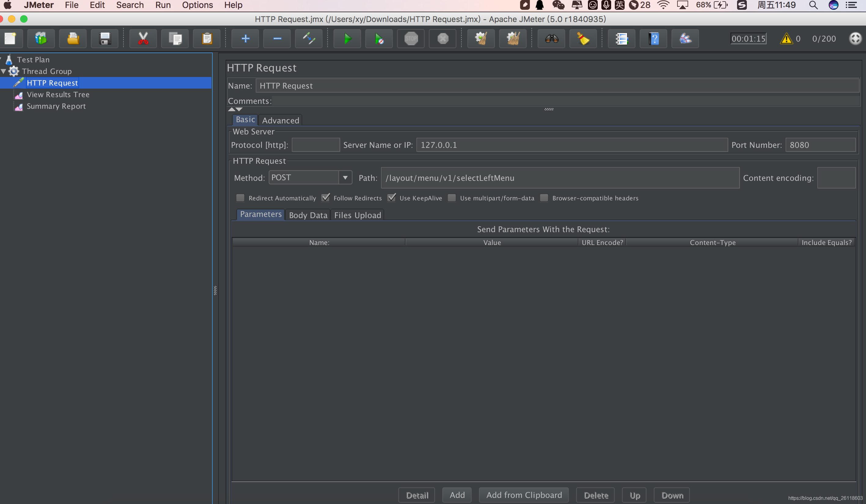Click the down arrow expanding comments panel
The height and width of the screenshot is (504, 866).
coord(239,109)
